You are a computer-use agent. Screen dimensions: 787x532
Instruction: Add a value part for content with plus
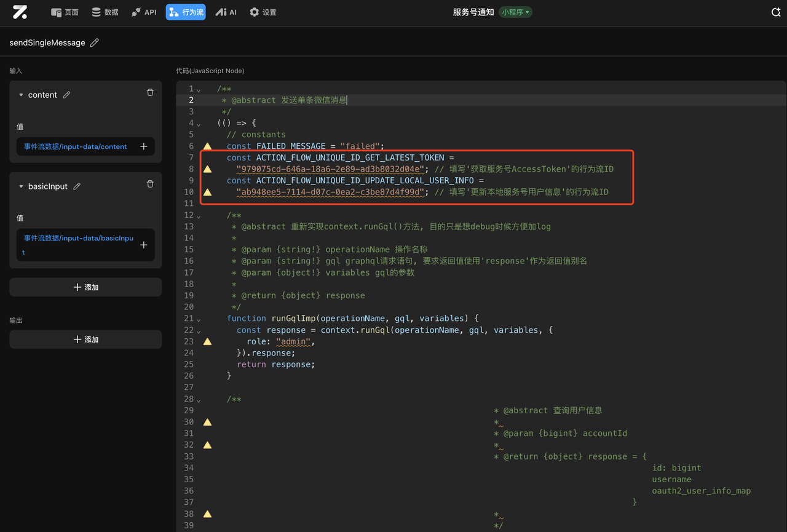(144, 146)
